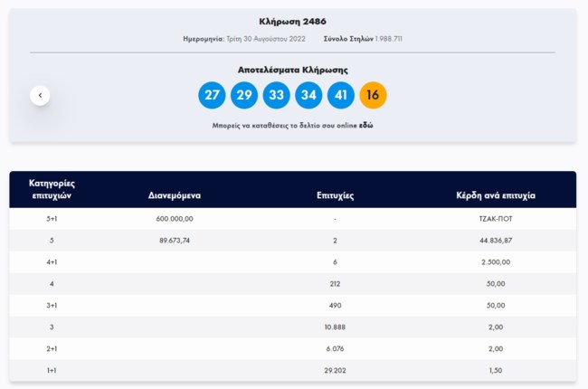Click the blue ball number 33
Viewport: 588px width, 389px height.
point(276,95)
